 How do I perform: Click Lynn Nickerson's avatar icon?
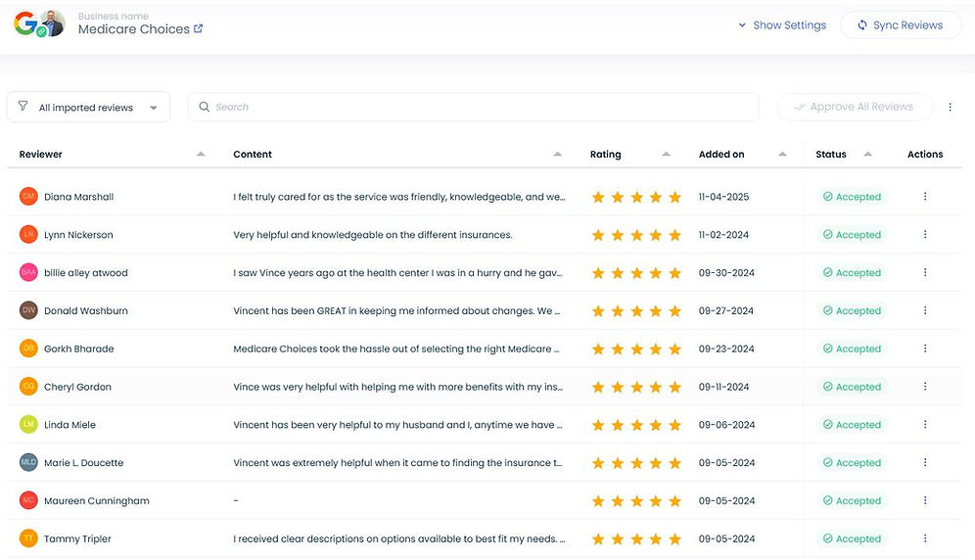click(x=28, y=235)
